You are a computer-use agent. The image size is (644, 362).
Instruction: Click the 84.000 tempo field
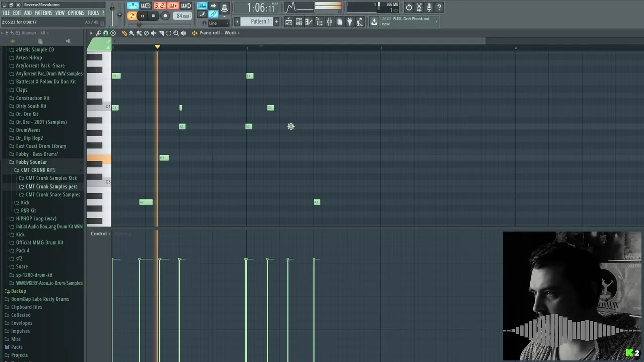point(182,16)
